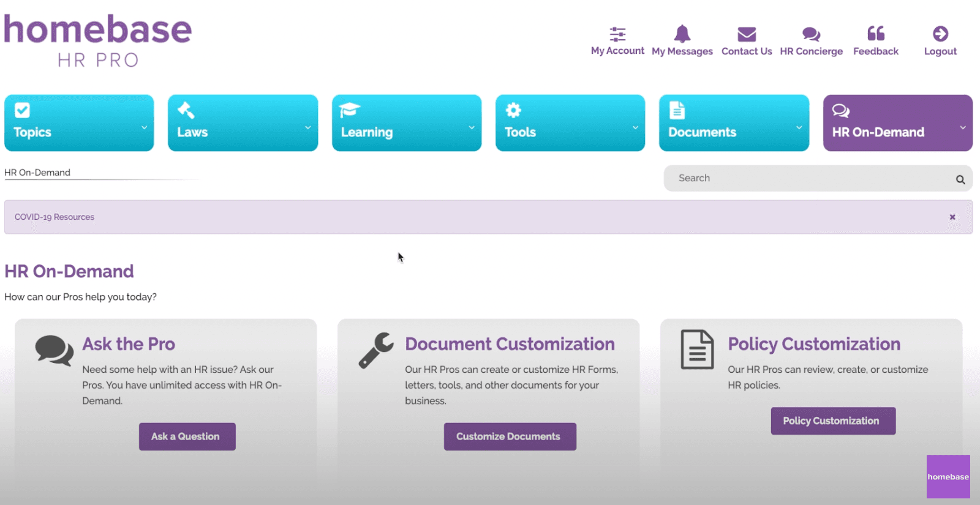The height and width of the screenshot is (505, 980).
Task: Click the Topics checkmark icon
Action: pyautogui.click(x=22, y=110)
